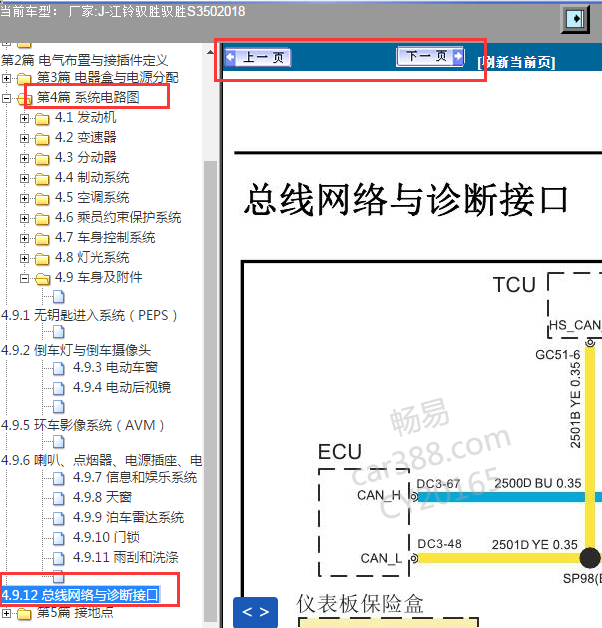The image size is (602, 628).
Task: Expand the 4.8 灯光系统 folder
Action: 24,259
